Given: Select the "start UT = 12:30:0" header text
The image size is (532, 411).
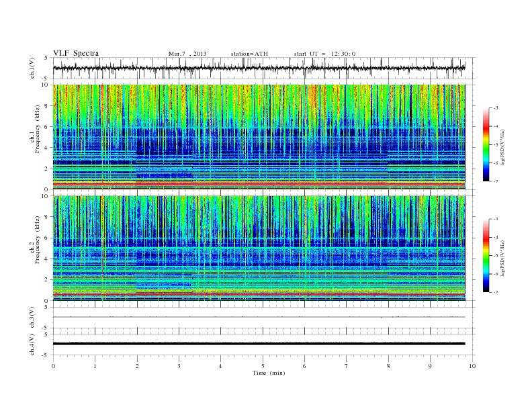Looking at the screenshot, I should tap(324, 54).
